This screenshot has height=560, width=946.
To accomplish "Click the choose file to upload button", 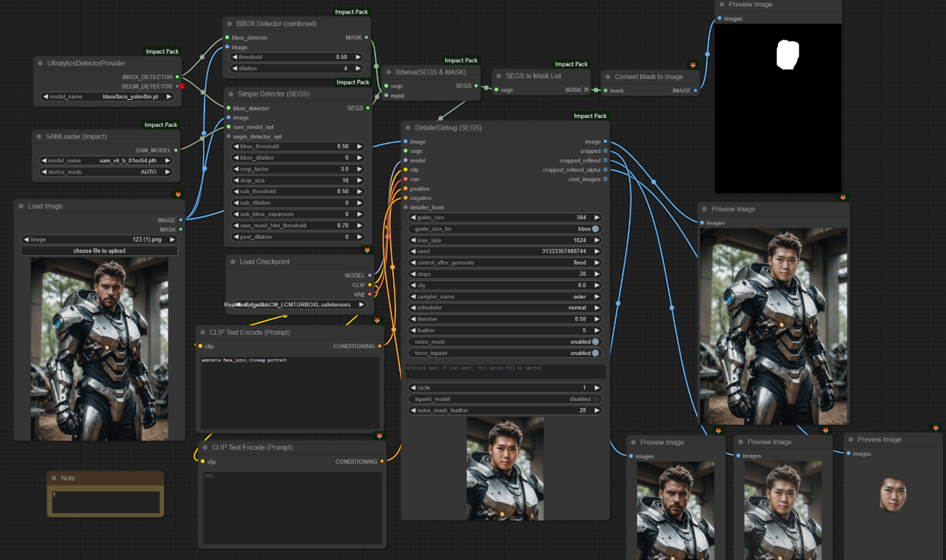I will [99, 251].
